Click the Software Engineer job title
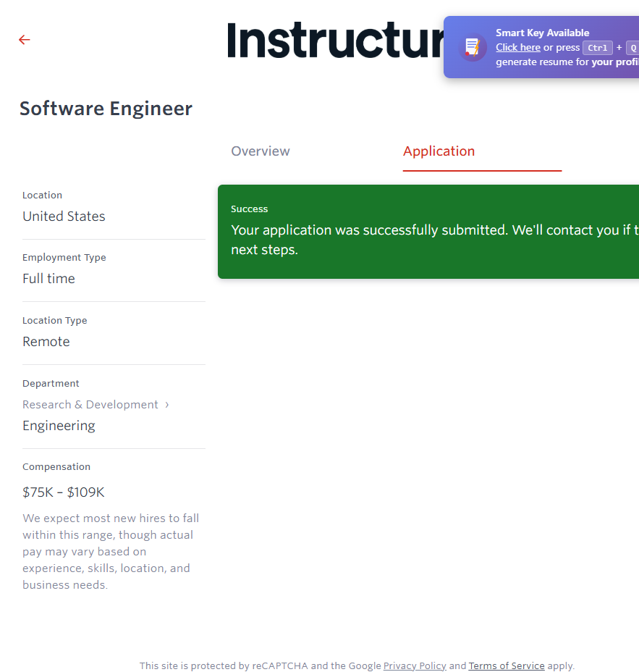This screenshot has width=639, height=672. [x=106, y=109]
